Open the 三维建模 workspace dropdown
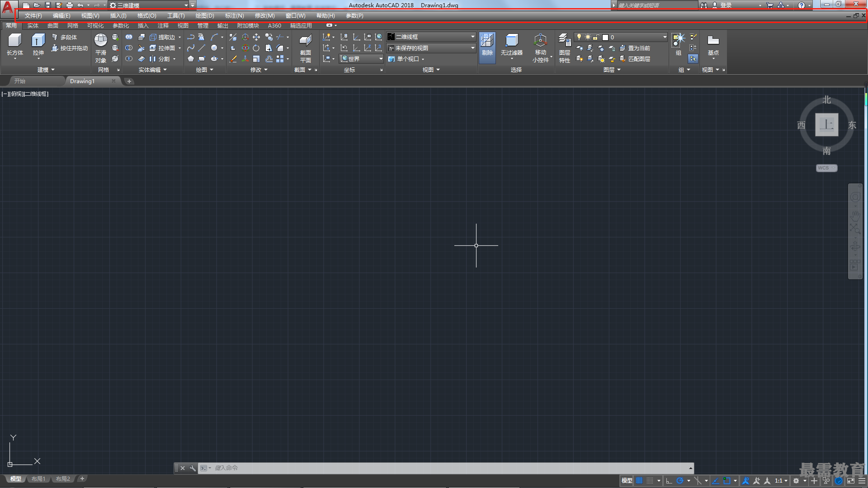 [x=149, y=5]
